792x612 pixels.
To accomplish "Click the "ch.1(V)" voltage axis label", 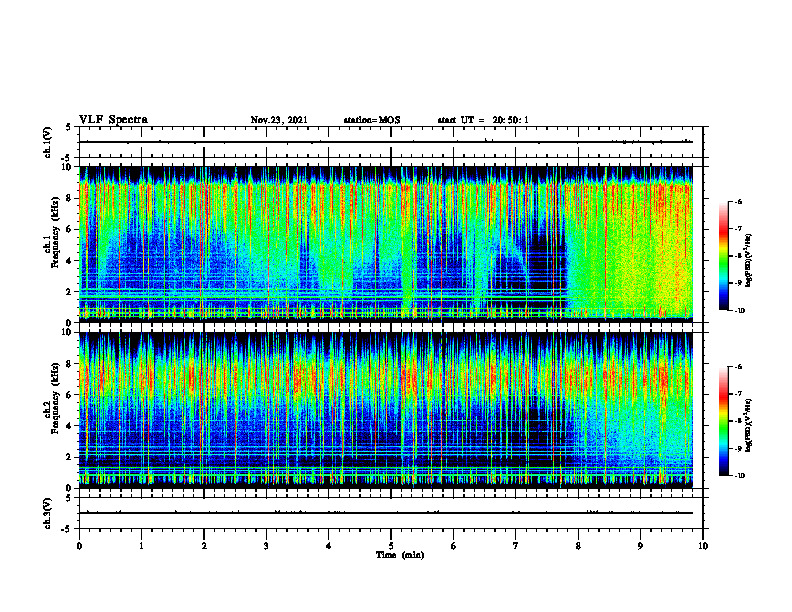I will click(47, 142).
